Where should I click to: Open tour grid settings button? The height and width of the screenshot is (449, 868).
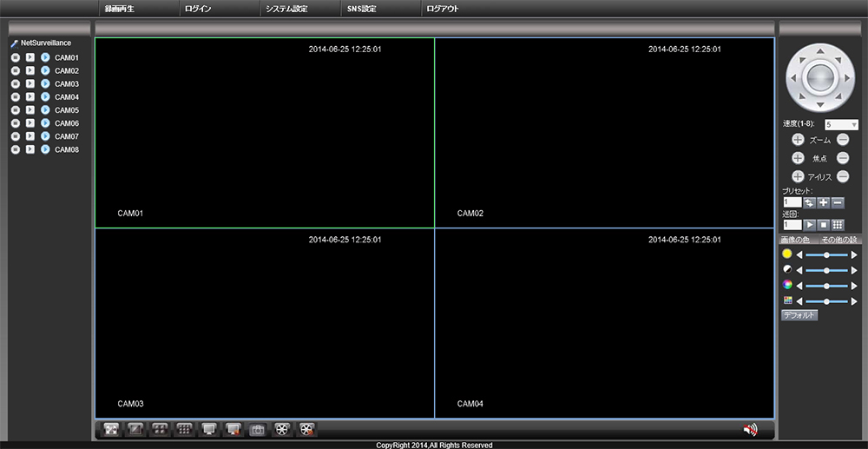(838, 225)
